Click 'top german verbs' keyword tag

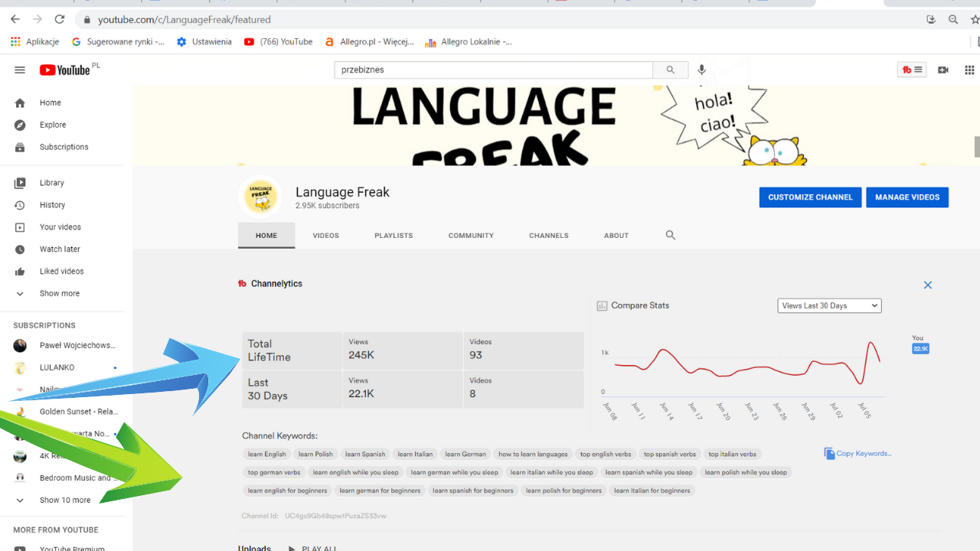274,472
